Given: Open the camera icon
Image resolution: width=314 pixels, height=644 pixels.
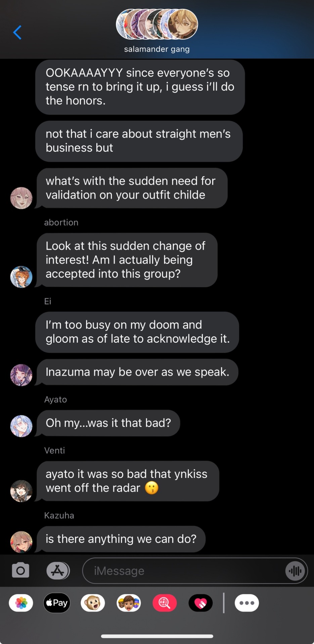Looking at the screenshot, I should point(20,570).
